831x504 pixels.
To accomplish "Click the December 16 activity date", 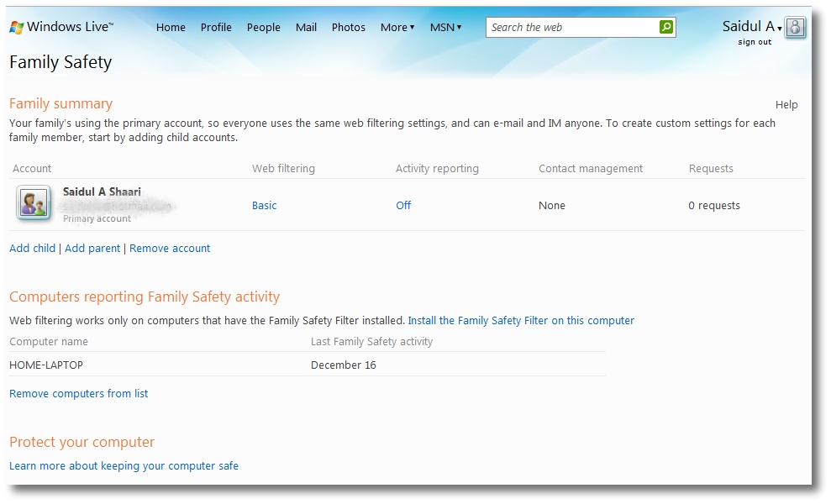I will point(344,365).
